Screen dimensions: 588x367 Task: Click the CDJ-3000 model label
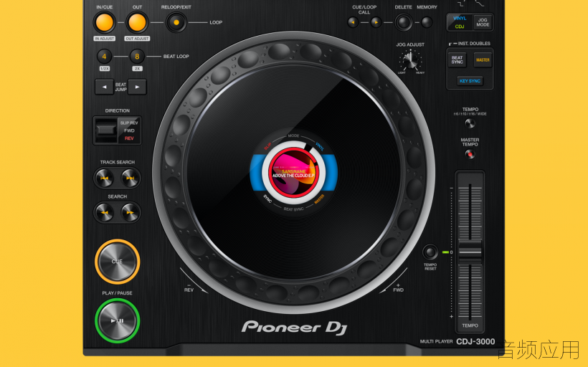click(475, 341)
